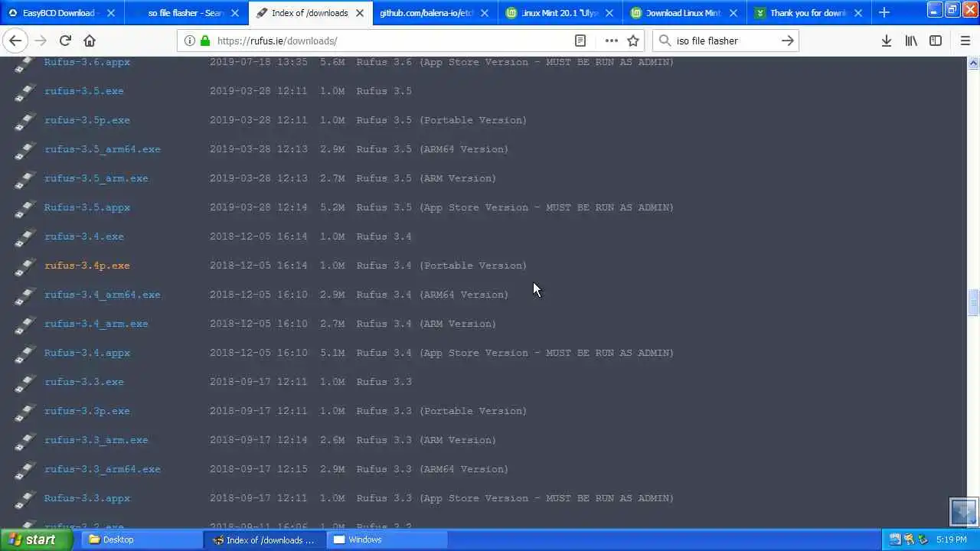Image resolution: width=980 pixels, height=551 pixels.
Task: Download rufus-3.5.exe
Action: pyautogui.click(x=84, y=91)
